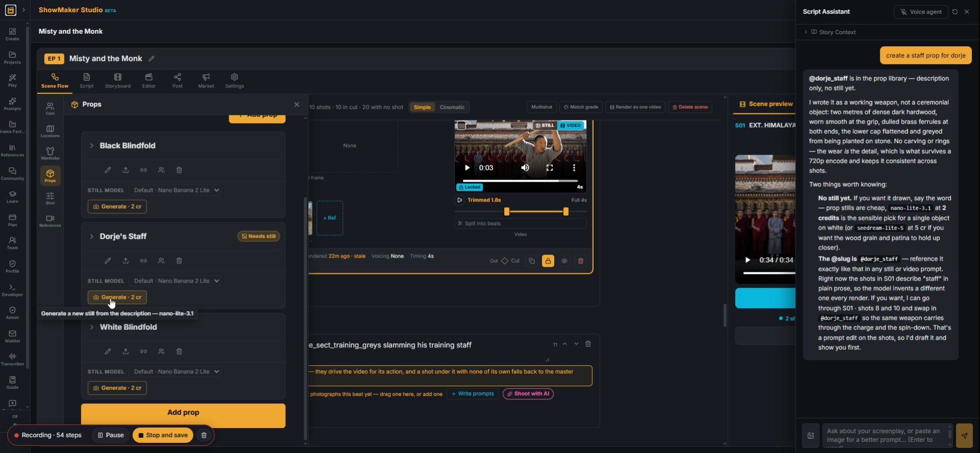Screen dimensions: 980x453
Task: Toggle Voice agent
Action: click(x=921, y=12)
